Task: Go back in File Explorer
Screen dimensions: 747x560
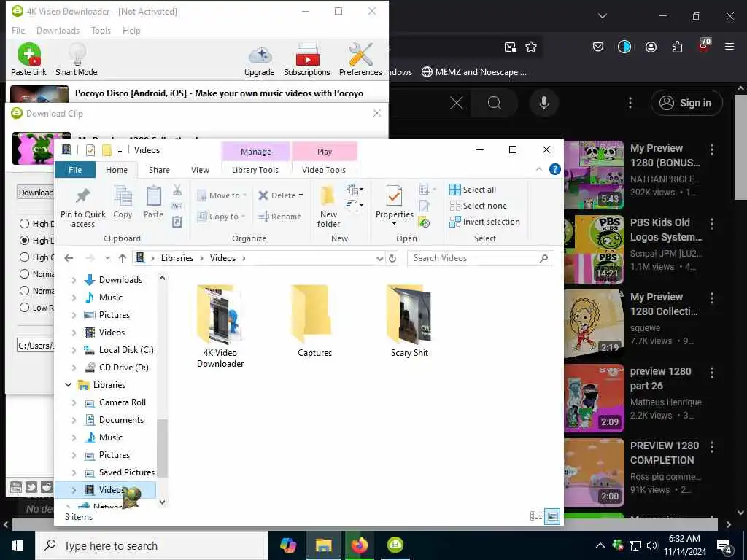Action: (69, 258)
